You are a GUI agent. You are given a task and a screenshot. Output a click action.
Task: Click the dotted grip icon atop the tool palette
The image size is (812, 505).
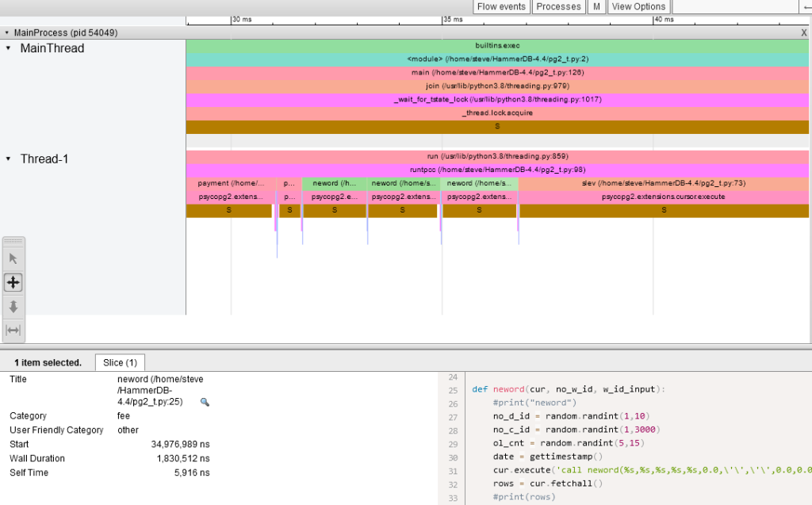pyautogui.click(x=13, y=240)
